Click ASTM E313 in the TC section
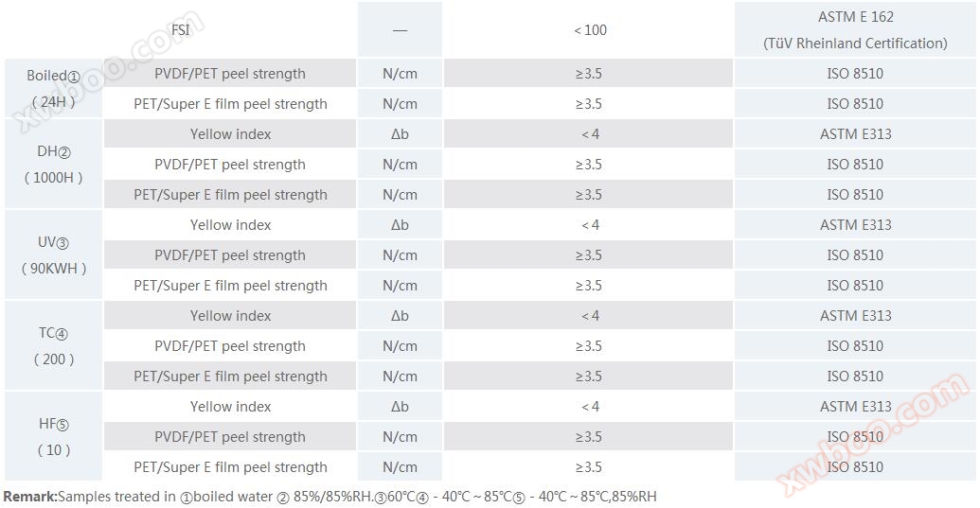The width and height of the screenshot is (980, 508). tap(855, 316)
